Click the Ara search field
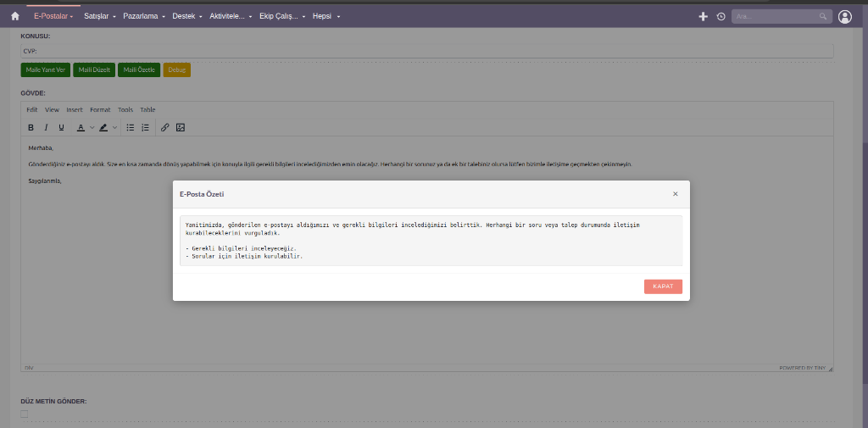The image size is (868, 428). tap(782, 17)
